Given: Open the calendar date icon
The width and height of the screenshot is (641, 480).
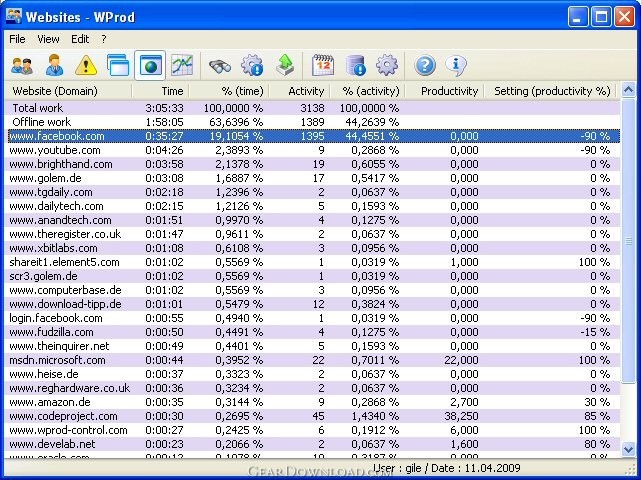Looking at the screenshot, I should [x=323, y=65].
